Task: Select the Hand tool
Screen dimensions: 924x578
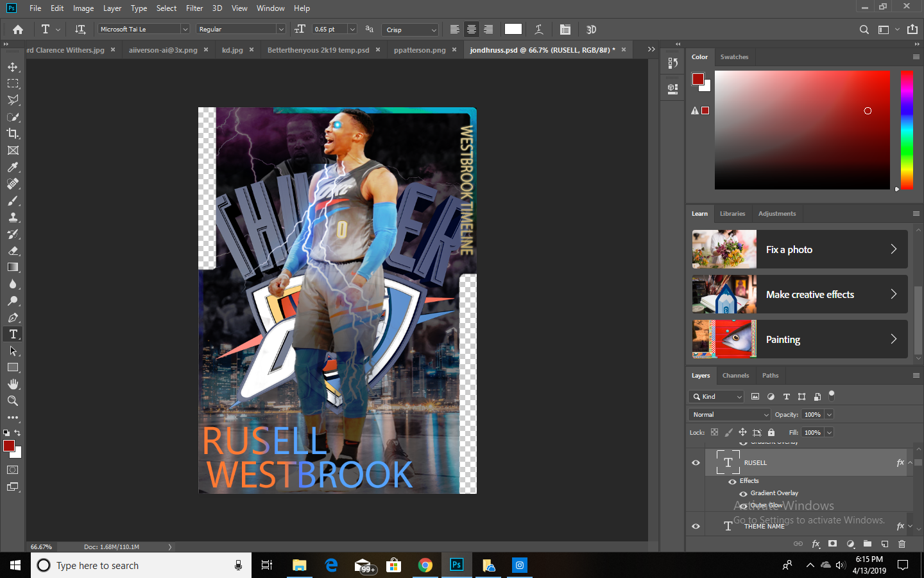Action: [13, 384]
